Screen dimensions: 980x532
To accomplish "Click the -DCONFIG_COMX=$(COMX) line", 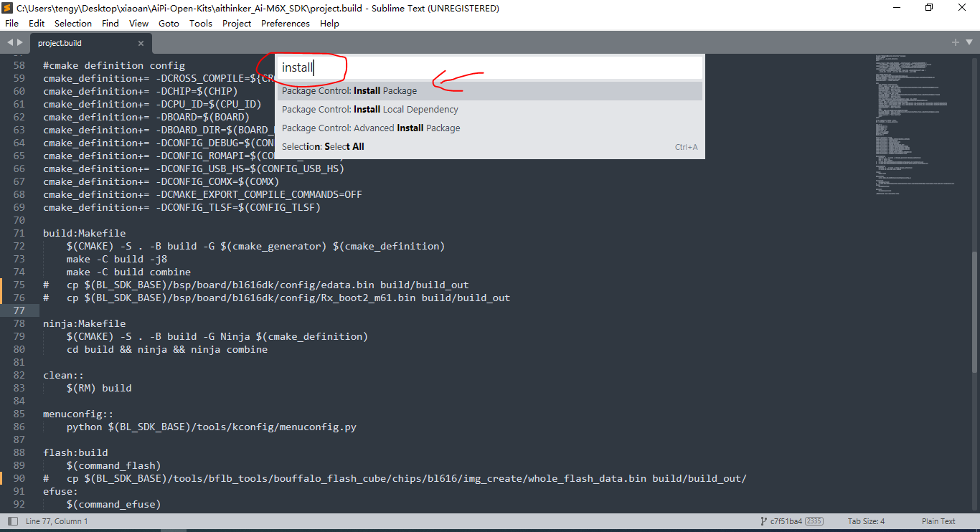I will (161, 181).
